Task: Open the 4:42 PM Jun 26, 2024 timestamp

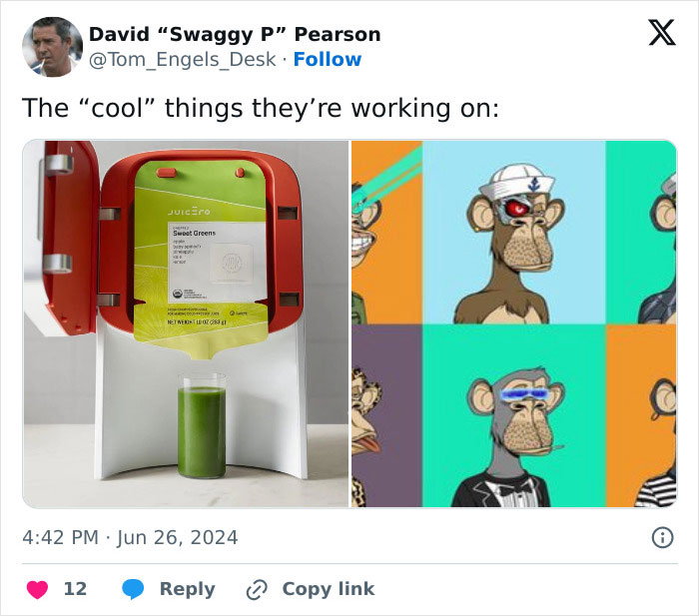Action: (130, 537)
